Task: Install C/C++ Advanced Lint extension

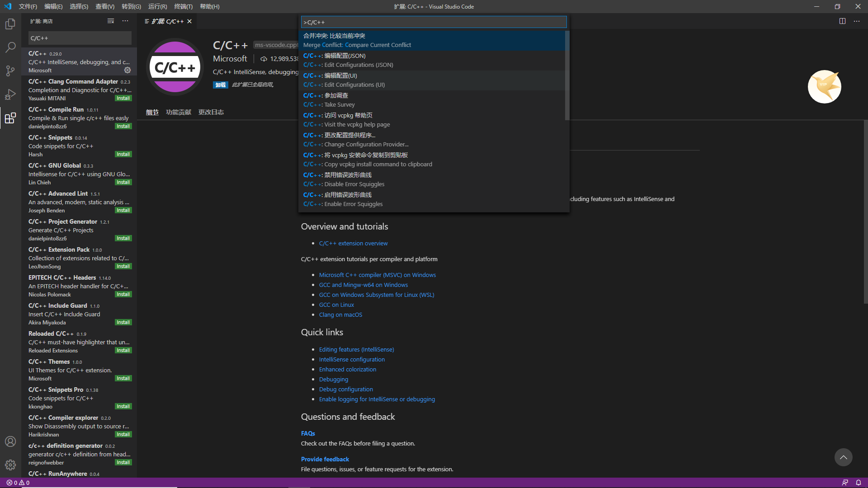Action: coord(123,210)
